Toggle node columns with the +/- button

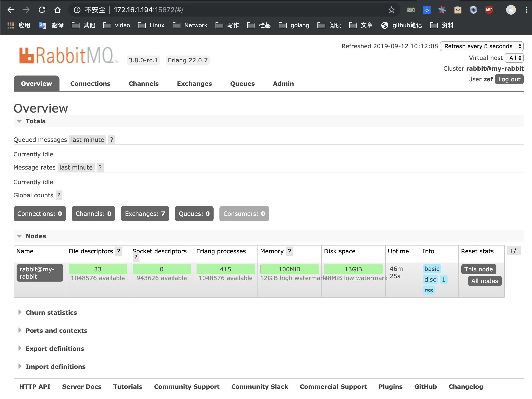point(514,251)
